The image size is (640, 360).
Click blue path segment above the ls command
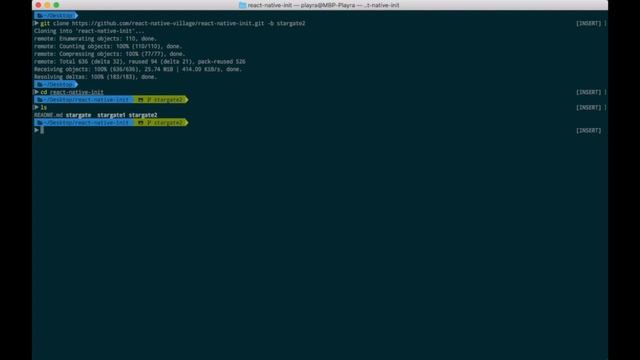(84, 100)
